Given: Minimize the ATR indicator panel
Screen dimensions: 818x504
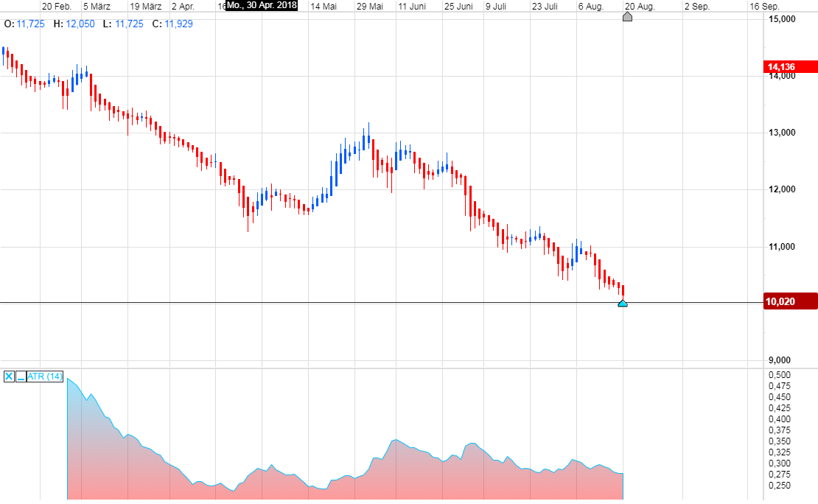Looking at the screenshot, I should pos(21,377).
